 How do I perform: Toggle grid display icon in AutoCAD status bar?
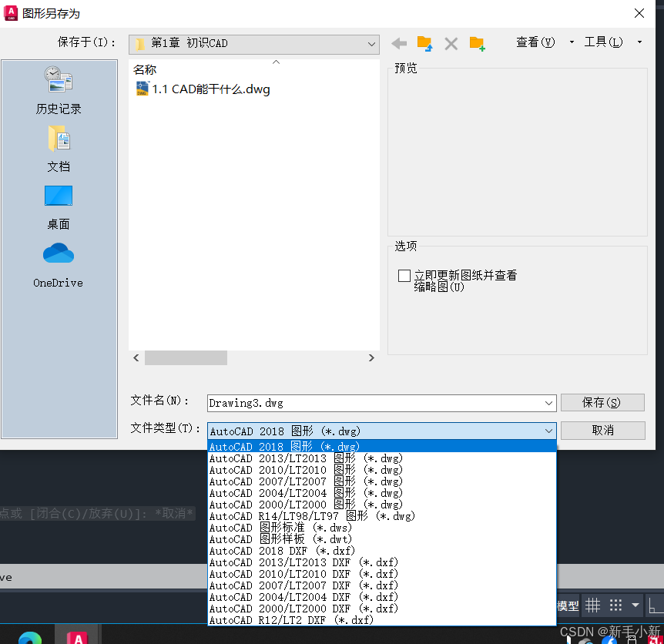(592, 605)
